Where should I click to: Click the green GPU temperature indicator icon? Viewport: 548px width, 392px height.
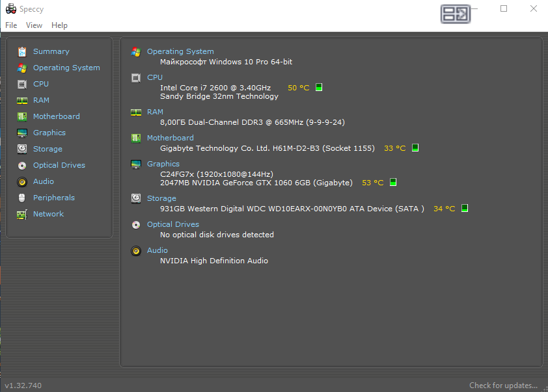coord(393,182)
